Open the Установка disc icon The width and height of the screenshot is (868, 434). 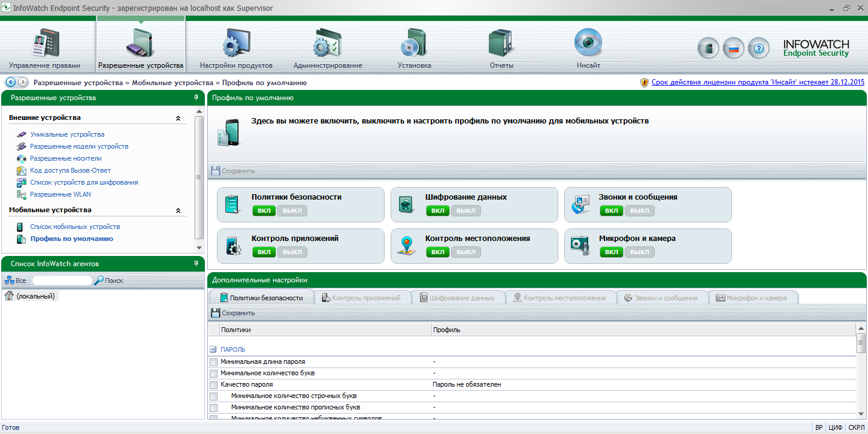tap(414, 44)
